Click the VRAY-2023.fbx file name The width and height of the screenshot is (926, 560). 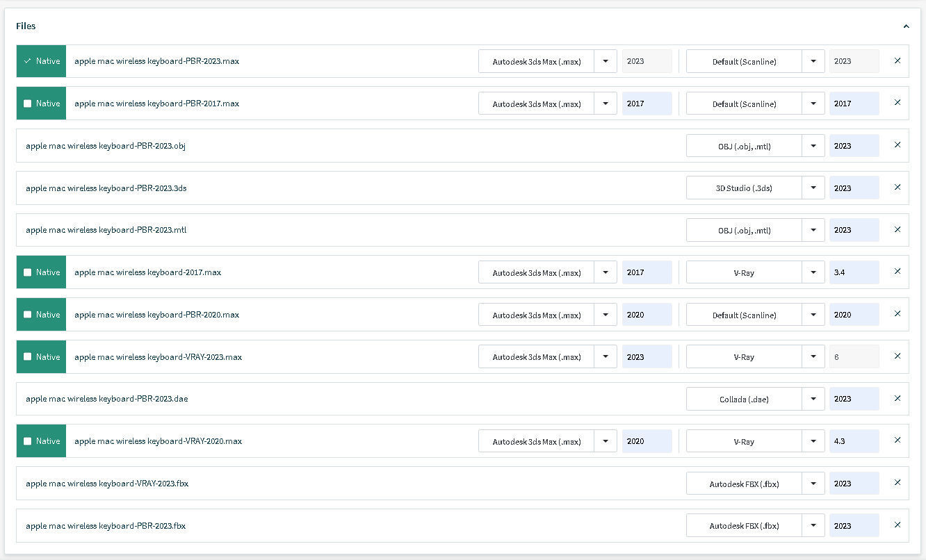tap(107, 484)
